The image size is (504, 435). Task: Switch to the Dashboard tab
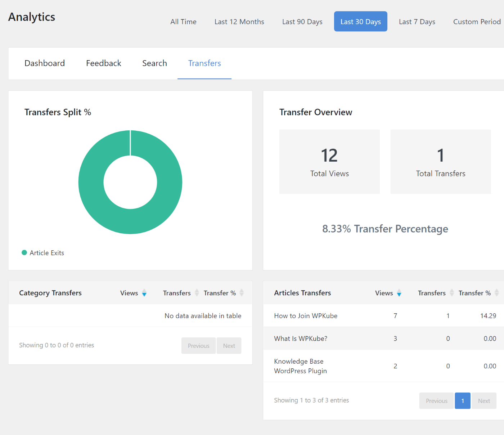click(x=45, y=63)
